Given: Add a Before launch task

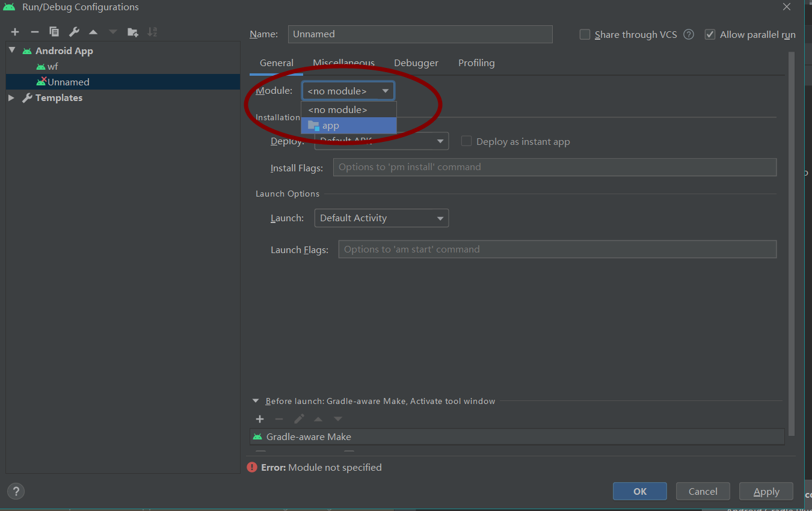Looking at the screenshot, I should pos(260,419).
